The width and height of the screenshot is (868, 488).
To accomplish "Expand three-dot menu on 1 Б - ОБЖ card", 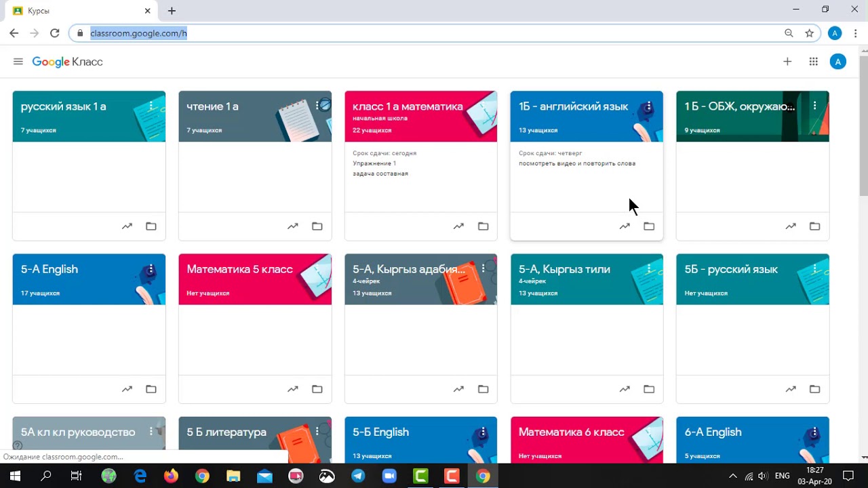I will (x=814, y=106).
